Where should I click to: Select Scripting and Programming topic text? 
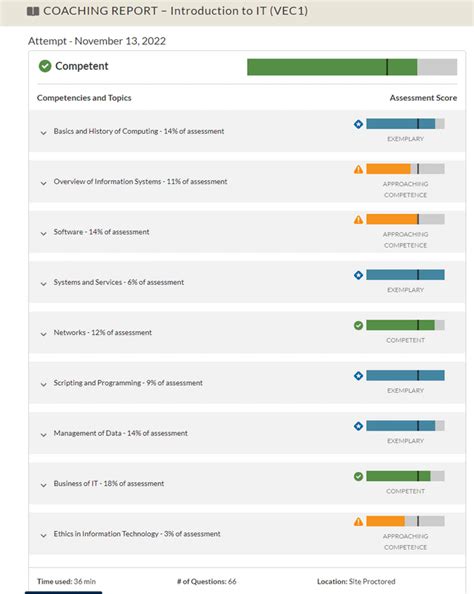[128, 383]
